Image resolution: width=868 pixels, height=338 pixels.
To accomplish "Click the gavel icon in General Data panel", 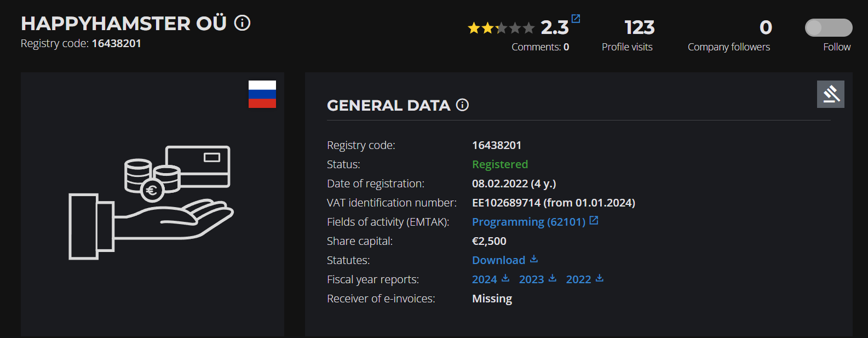I will [830, 94].
